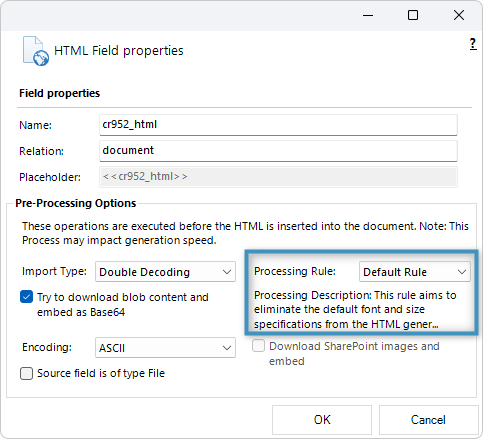Click the disabled Placeholder field
Image resolution: width=483 pixels, height=439 pixels.
[x=278, y=177]
